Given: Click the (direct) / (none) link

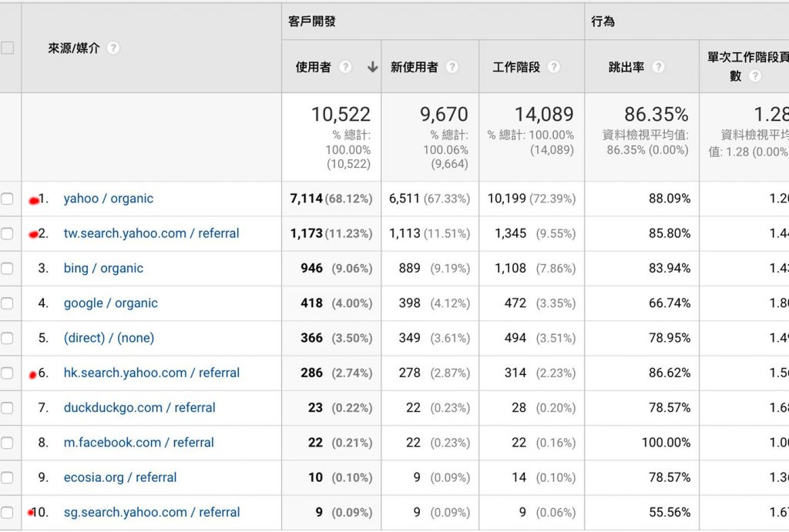Looking at the screenshot, I should click(x=109, y=338).
